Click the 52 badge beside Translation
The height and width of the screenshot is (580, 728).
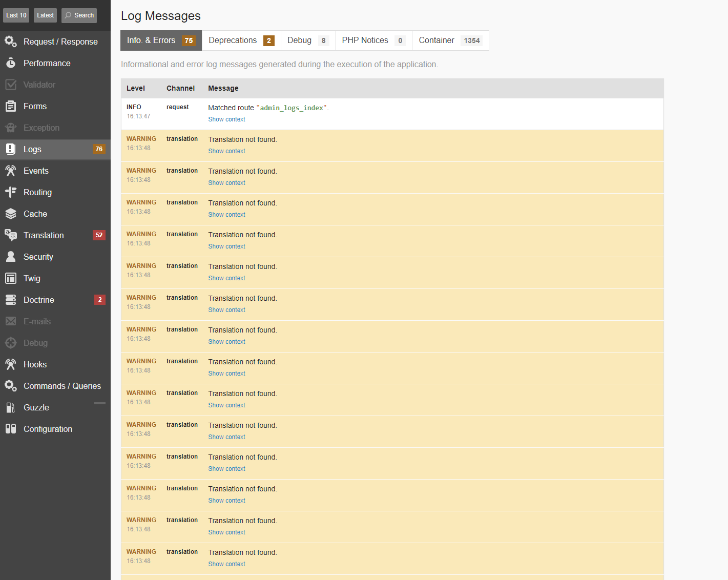99,235
